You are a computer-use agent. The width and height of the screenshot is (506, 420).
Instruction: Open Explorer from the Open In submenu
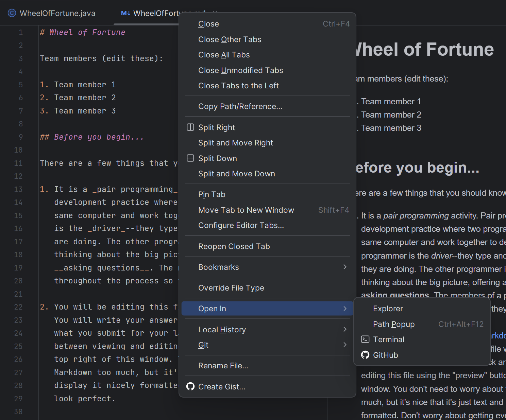tap(388, 309)
